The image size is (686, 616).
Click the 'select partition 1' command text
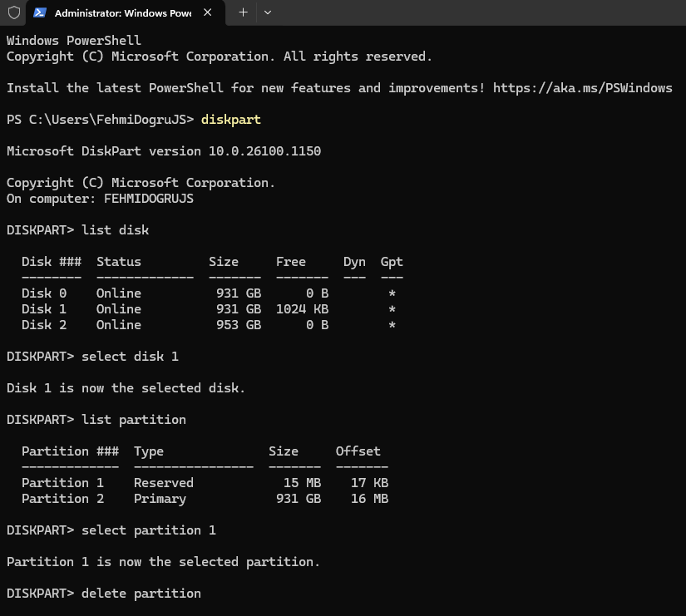point(149,530)
